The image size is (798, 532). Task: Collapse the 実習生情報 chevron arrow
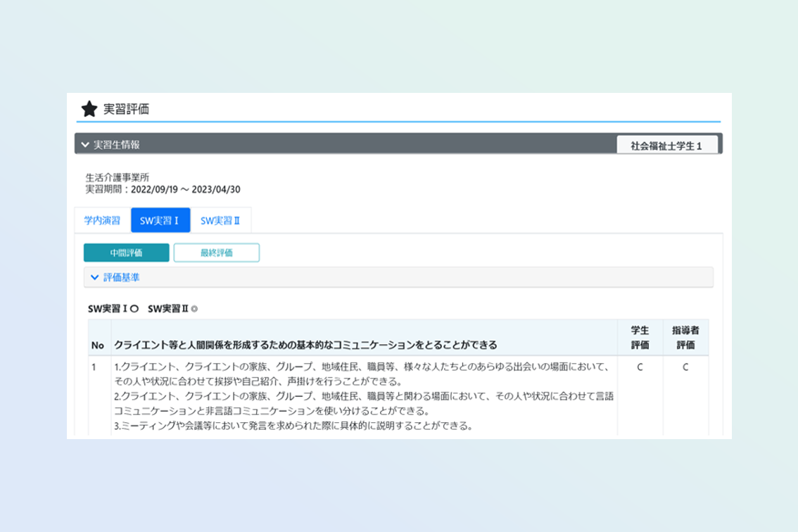(85, 145)
